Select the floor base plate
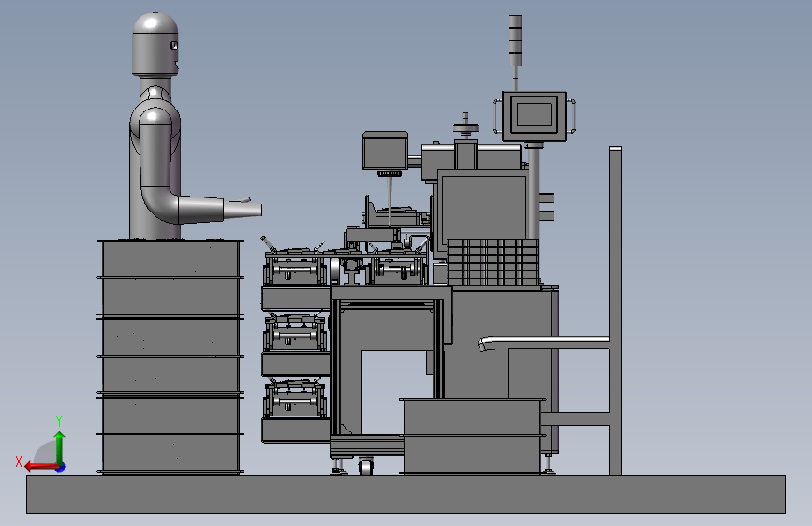812x526 pixels. tap(406, 494)
